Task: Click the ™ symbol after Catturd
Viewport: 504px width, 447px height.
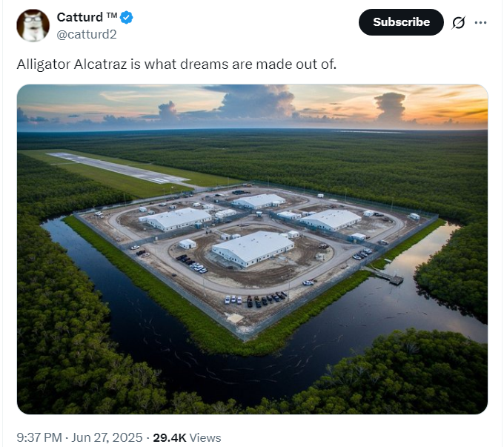Action: click(x=111, y=15)
